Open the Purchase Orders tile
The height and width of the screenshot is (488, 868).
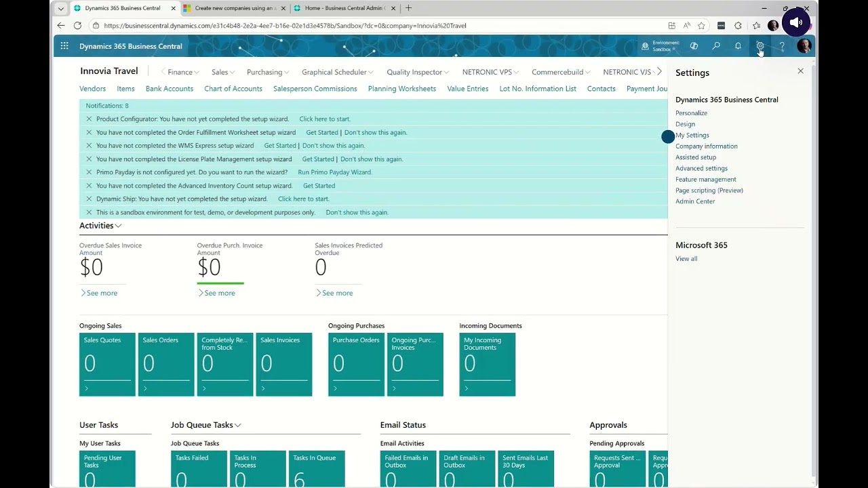click(356, 365)
